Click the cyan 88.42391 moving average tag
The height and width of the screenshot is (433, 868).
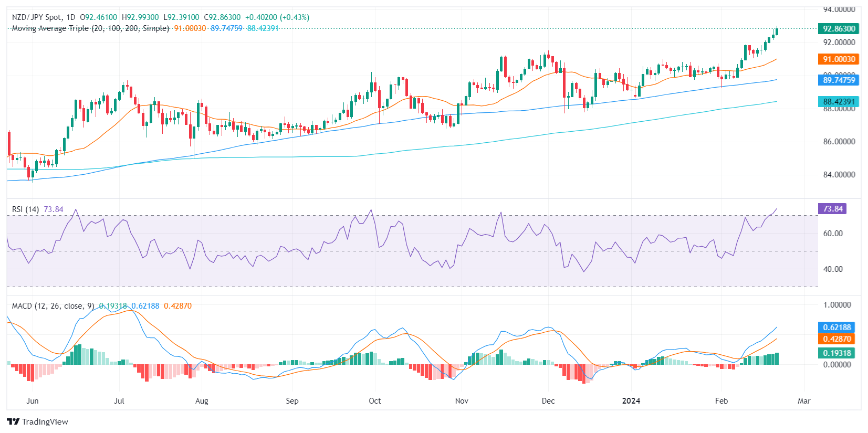point(838,102)
